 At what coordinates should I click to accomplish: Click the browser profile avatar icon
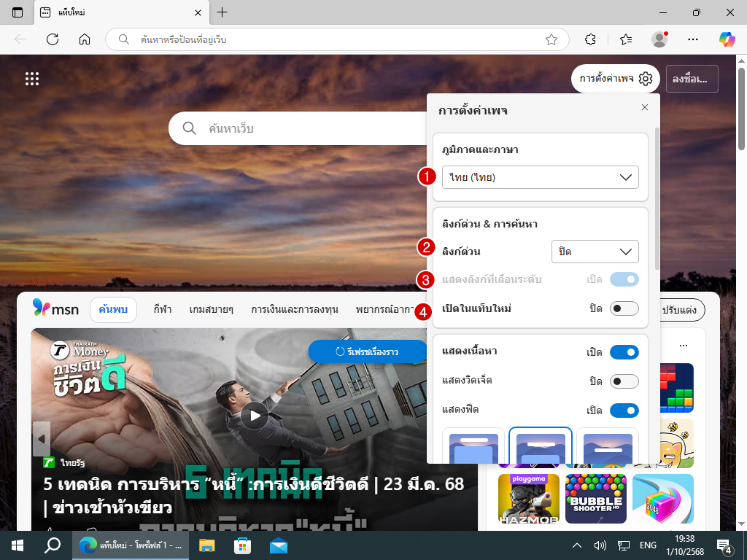(659, 39)
